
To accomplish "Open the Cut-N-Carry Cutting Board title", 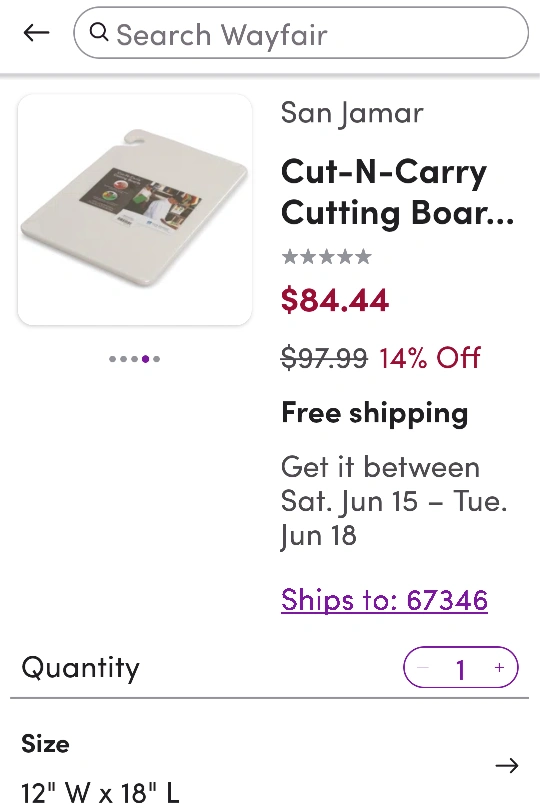I will click(x=397, y=192).
